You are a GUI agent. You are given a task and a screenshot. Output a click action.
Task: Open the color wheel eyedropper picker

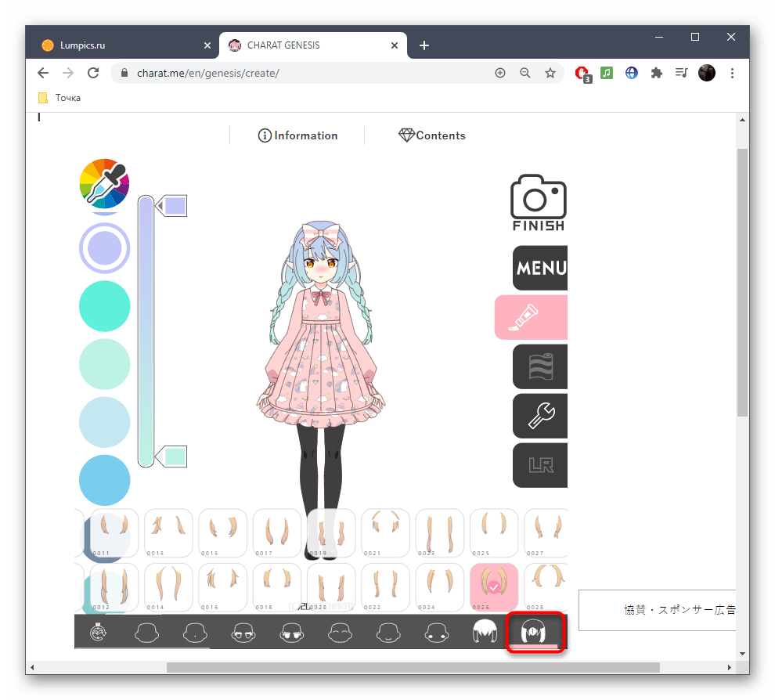coord(104,182)
